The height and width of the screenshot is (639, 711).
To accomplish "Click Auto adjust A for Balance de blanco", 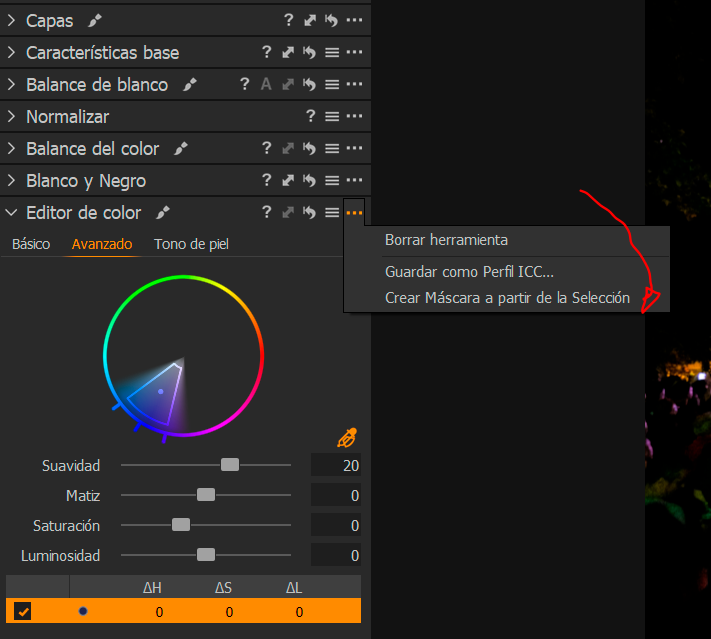I will tap(266, 84).
